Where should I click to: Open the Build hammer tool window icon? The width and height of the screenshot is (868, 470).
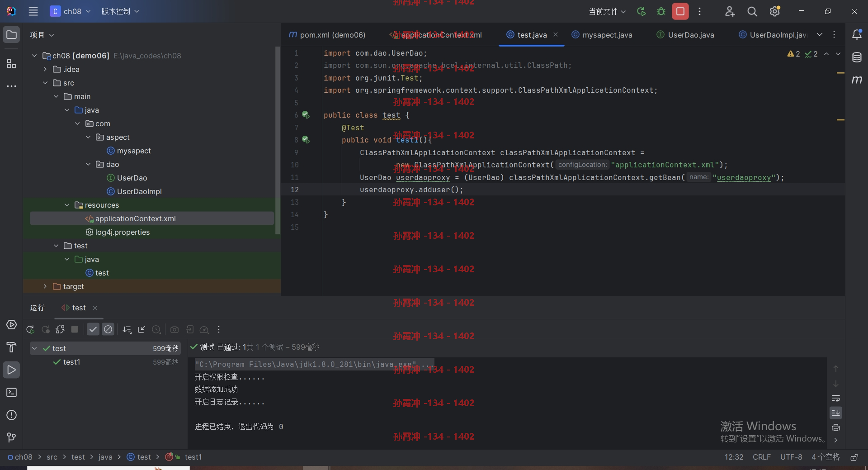point(11,347)
